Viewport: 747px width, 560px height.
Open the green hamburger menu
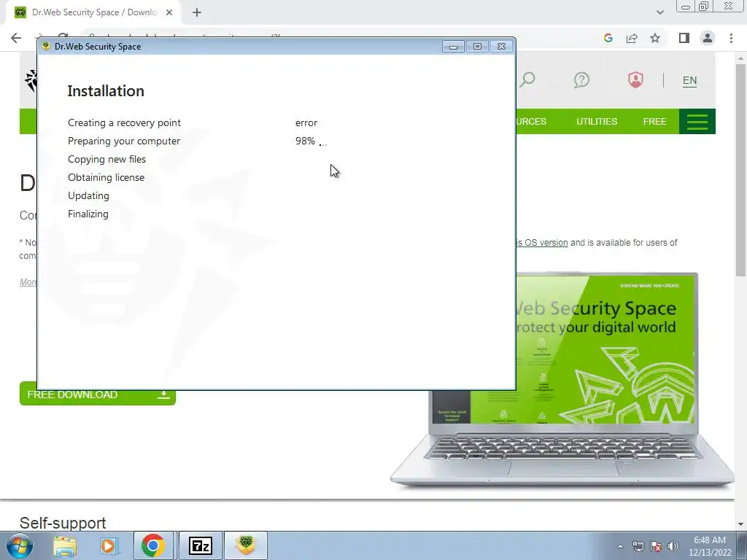[697, 122]
